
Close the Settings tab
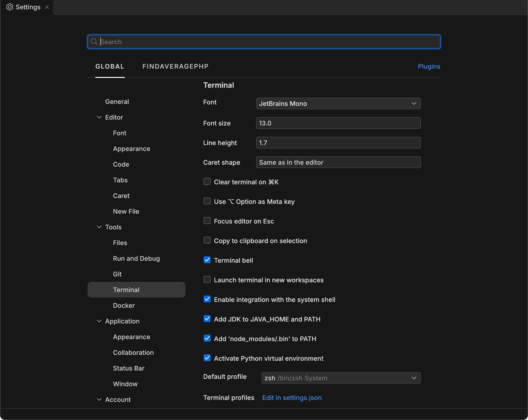(47, 7)
